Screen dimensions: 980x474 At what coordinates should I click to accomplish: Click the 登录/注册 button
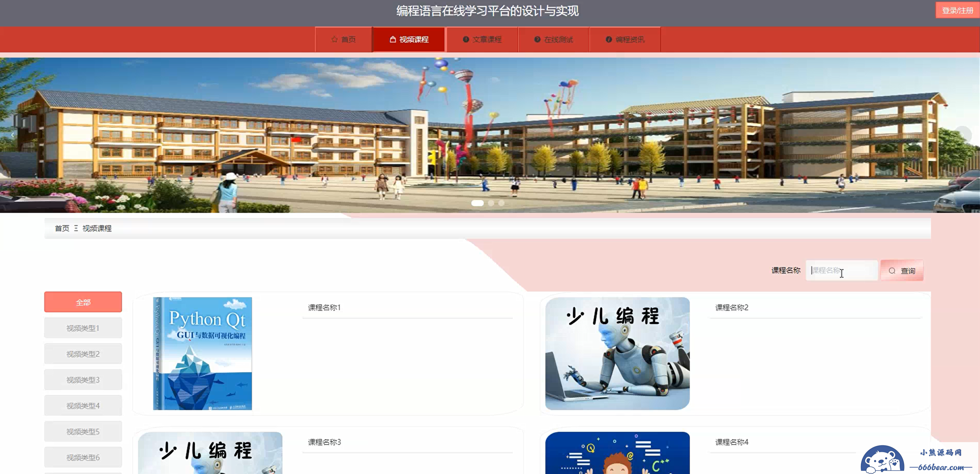pos(957,10)
